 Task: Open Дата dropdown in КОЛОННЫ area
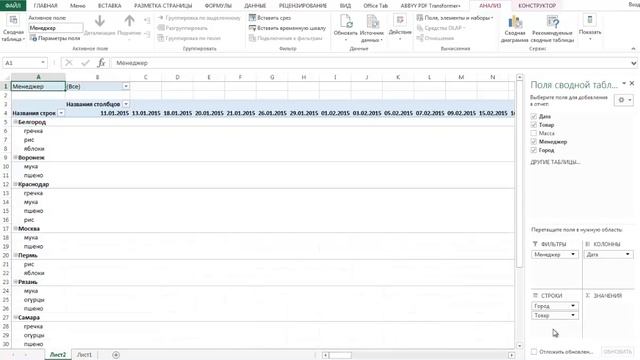coord(627,254)
